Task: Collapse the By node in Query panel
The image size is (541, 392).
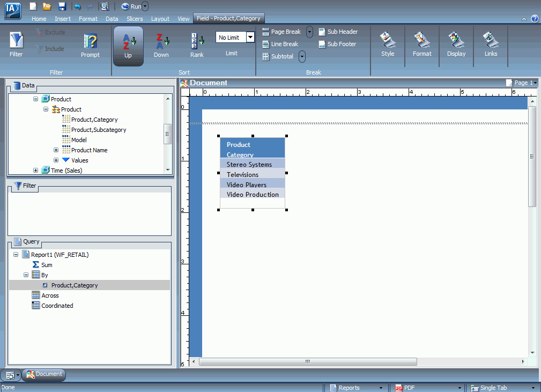Action: pyautogui.click(x=26, y=275)
